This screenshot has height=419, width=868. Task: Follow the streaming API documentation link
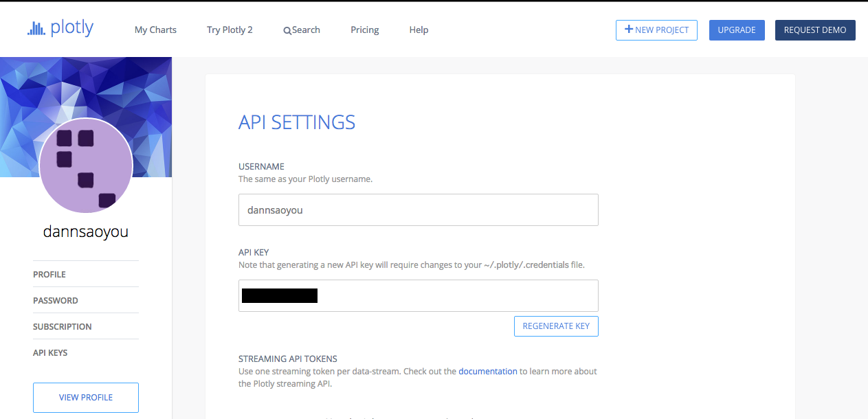pos(488,372)
